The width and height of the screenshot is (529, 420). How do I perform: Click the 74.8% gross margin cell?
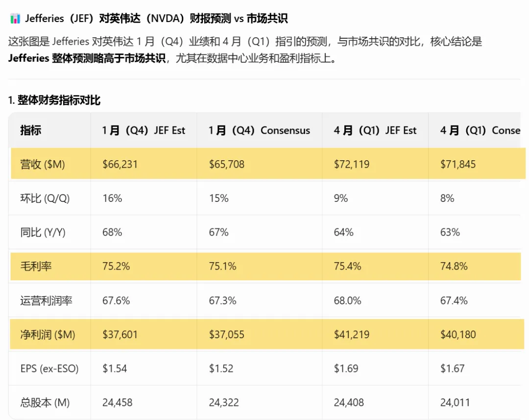pyautogui.click(x=454, y=267)
